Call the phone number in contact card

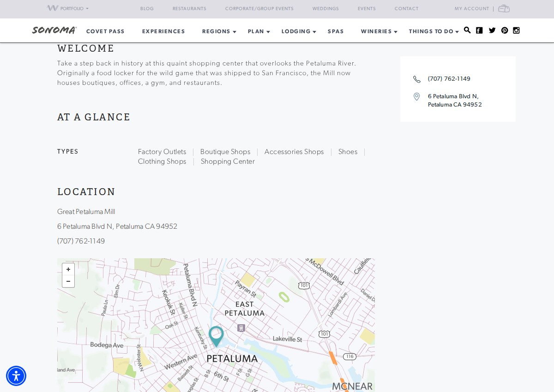tap(449, 79)
